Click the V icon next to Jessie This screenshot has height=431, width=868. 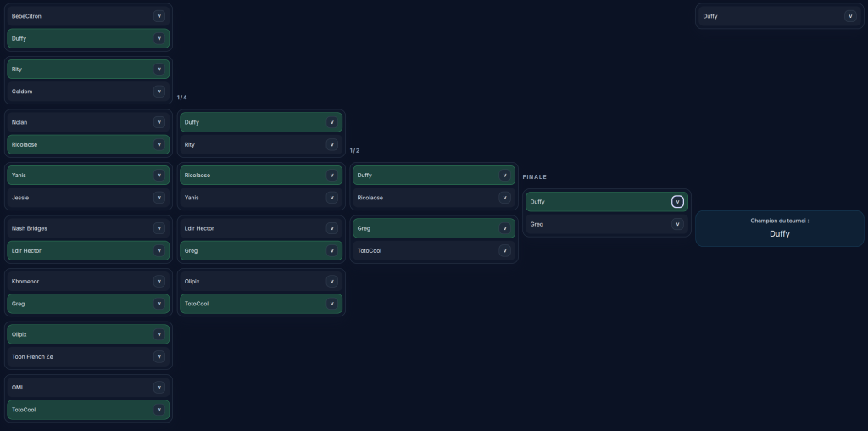[159, 198]
